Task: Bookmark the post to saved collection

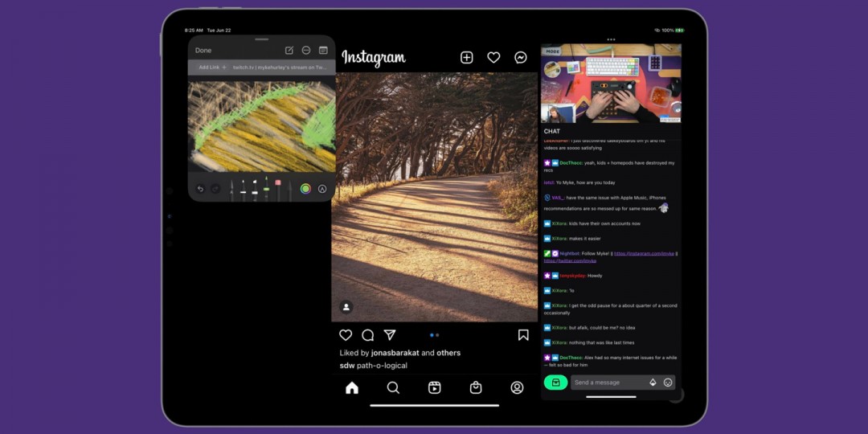Action: tap(523, 335)
